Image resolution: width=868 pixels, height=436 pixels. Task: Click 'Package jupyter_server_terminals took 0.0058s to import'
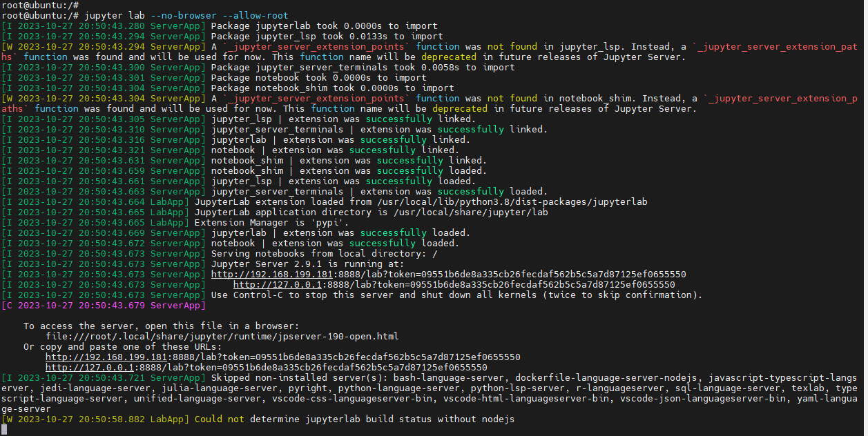(x=363, y=67)
